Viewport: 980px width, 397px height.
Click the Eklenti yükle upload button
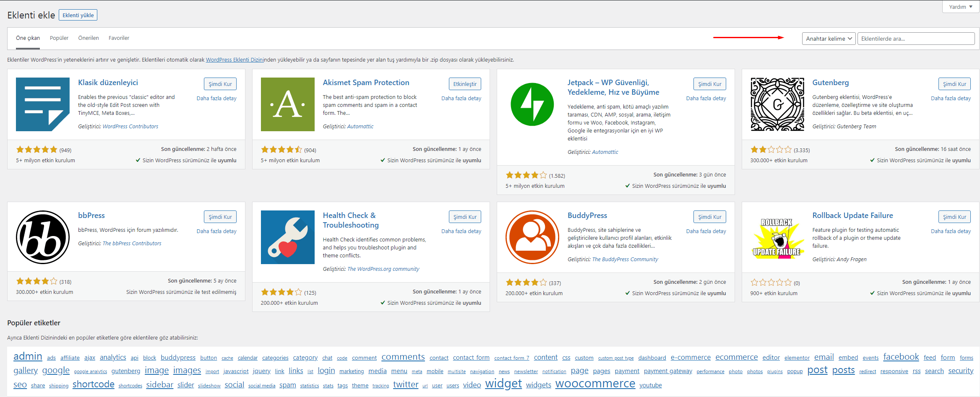[78, 15]
